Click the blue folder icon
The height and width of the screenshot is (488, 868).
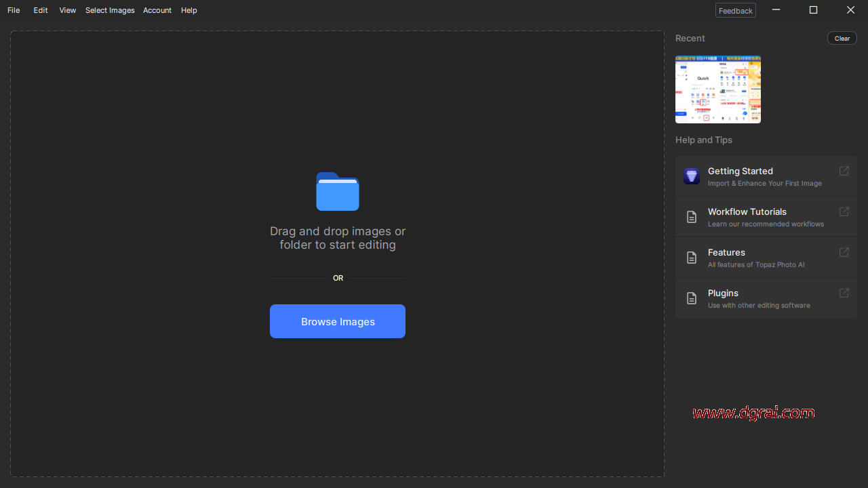tap(338, 192)
